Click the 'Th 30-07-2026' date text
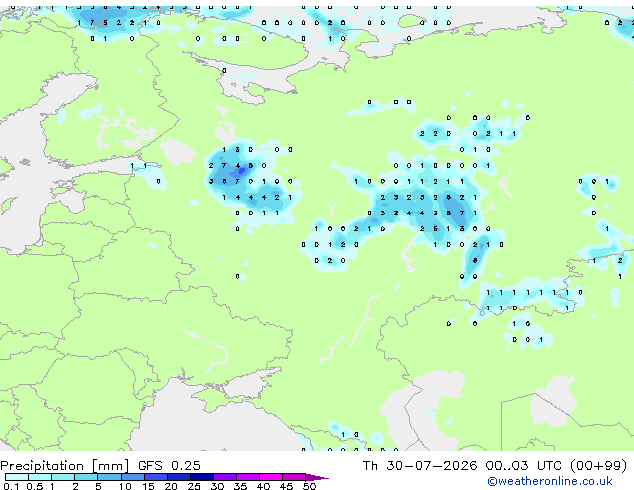Viewport: 634px width, 490px height. coord(420,466)
